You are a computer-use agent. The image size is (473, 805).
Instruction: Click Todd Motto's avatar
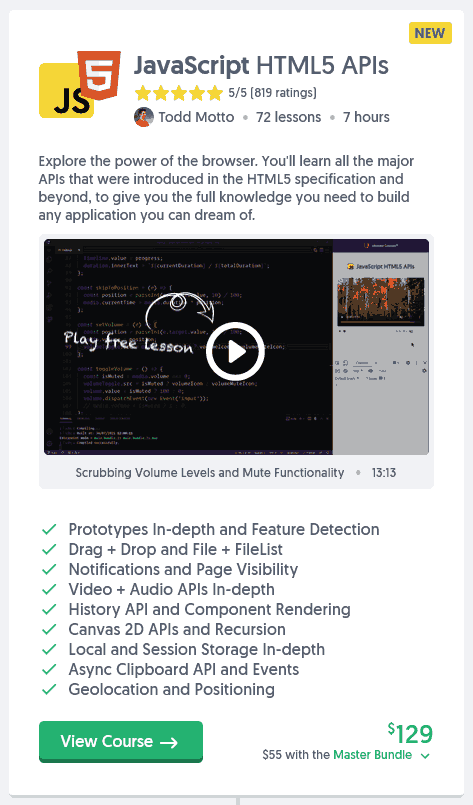coord(144,117)
